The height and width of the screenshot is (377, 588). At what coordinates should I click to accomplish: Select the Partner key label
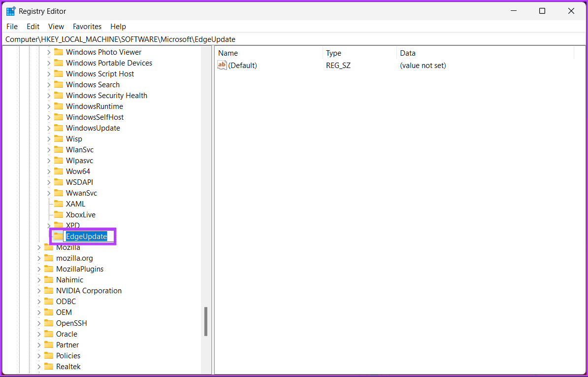(67, 345)
